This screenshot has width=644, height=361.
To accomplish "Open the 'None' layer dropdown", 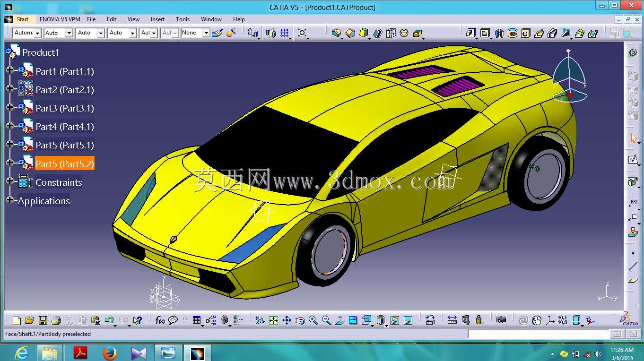I will pyautogui.click(x=206, y=33).
